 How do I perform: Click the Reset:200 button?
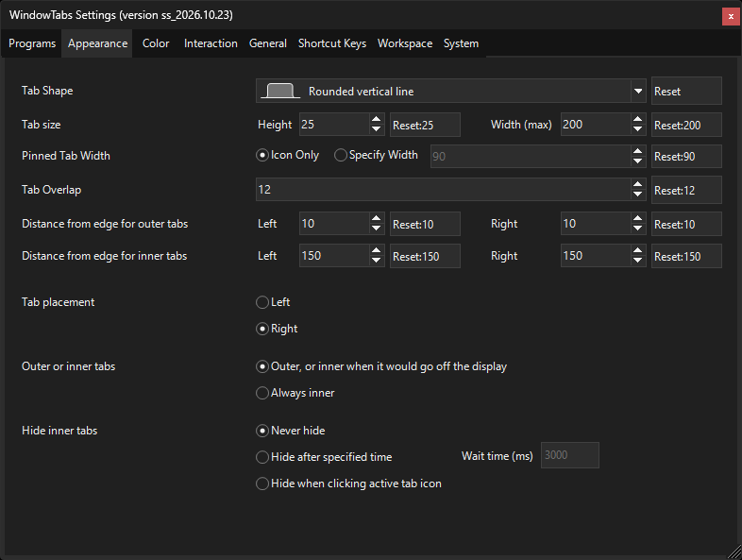coord(686,125)
